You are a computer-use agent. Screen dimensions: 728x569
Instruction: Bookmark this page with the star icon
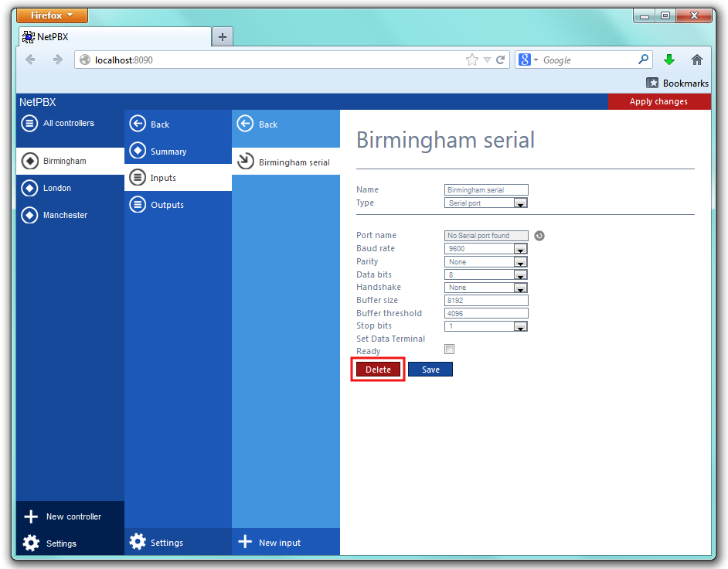pos(471,60)
